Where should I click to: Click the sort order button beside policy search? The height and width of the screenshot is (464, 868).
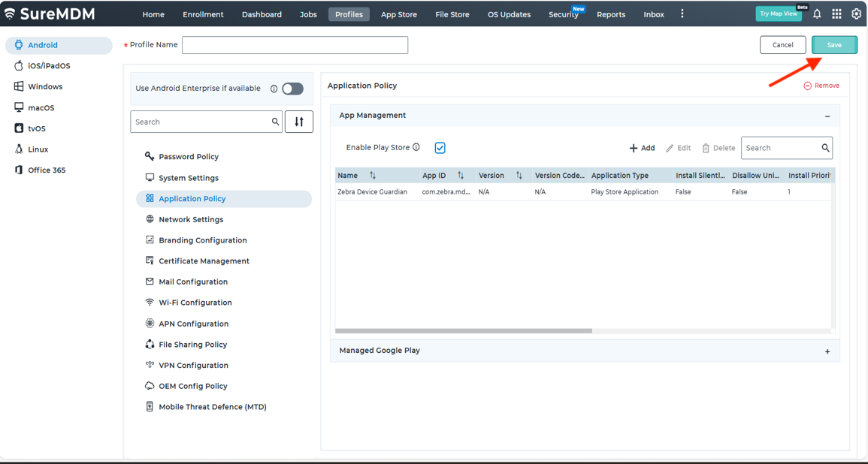tap(299, 122)
